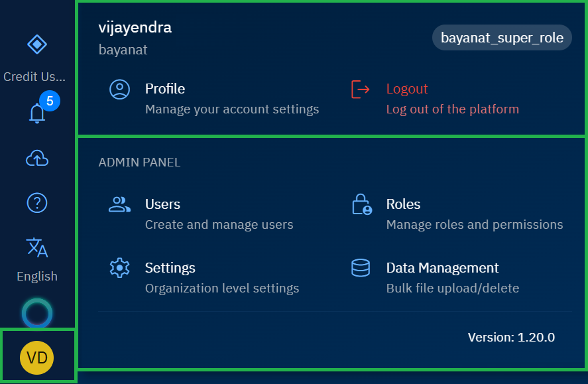Click the gear icon beside Settings
The width and height of the screenshot is (588, 384).
[119, 268]
